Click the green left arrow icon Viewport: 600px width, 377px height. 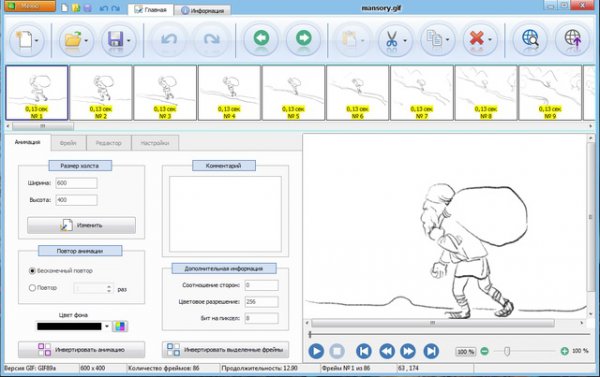(261, 38)
